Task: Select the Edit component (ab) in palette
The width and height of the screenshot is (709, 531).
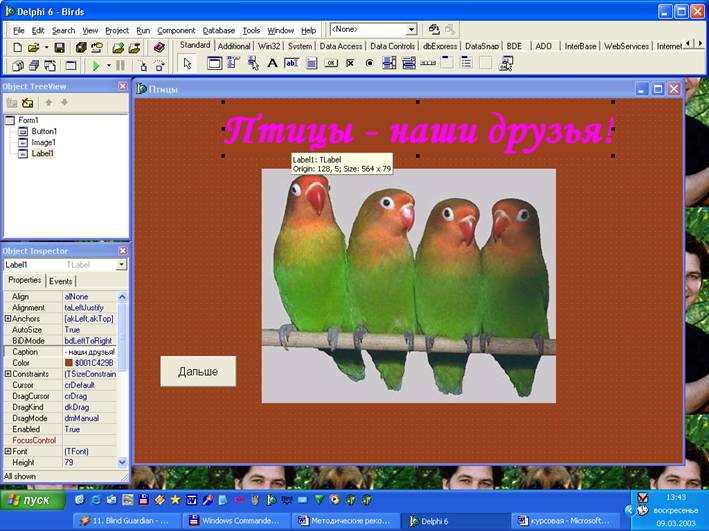Action: pyautogui.click(x=291, y=63)
